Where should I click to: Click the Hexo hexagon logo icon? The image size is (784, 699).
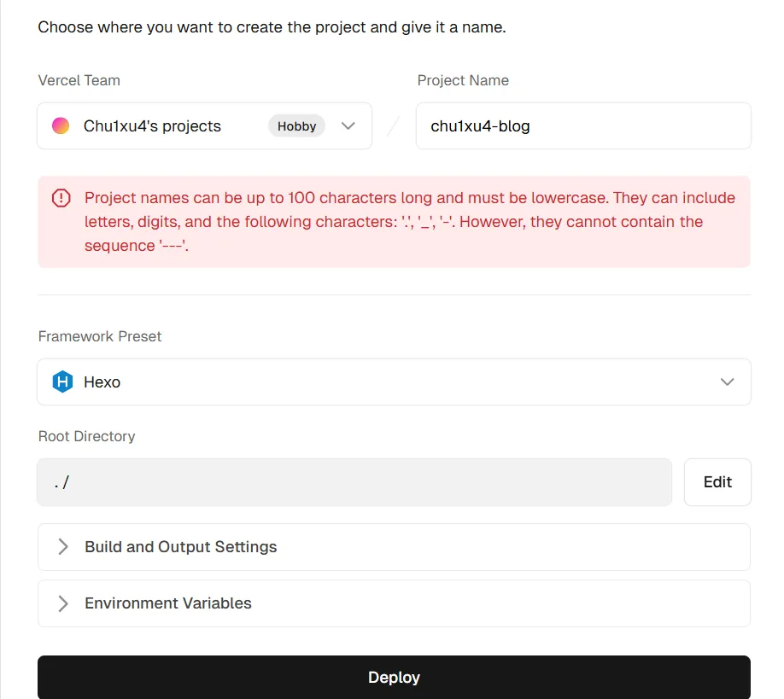[x=62, y=382]
